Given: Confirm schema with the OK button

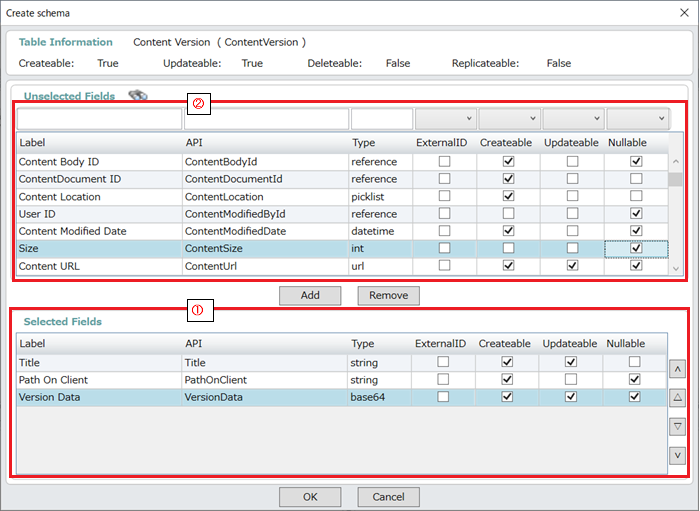Looking at the screenshot, I should pyautogui.click(x=310, y=497).
